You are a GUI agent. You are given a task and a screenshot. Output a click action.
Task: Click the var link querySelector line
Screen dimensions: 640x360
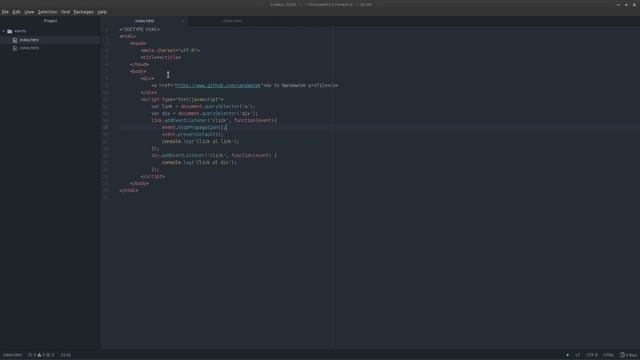(x=203, y=107)
